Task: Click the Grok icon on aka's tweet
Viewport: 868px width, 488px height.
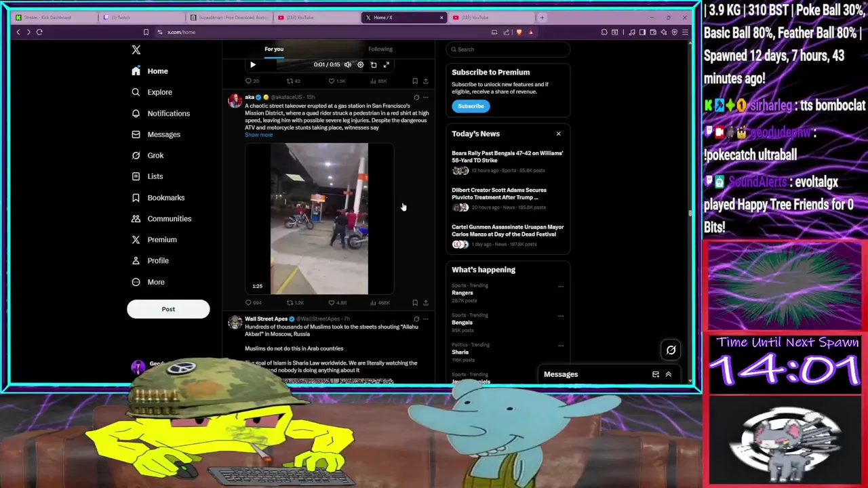Action: coord(416,98)
